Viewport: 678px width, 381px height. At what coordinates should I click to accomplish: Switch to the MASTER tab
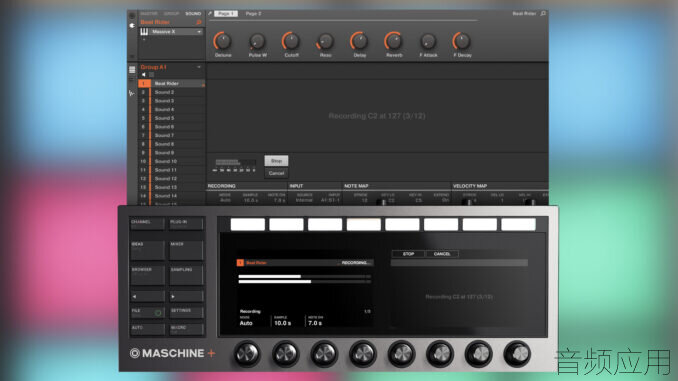pyautogui.click(x=149, y=13)
